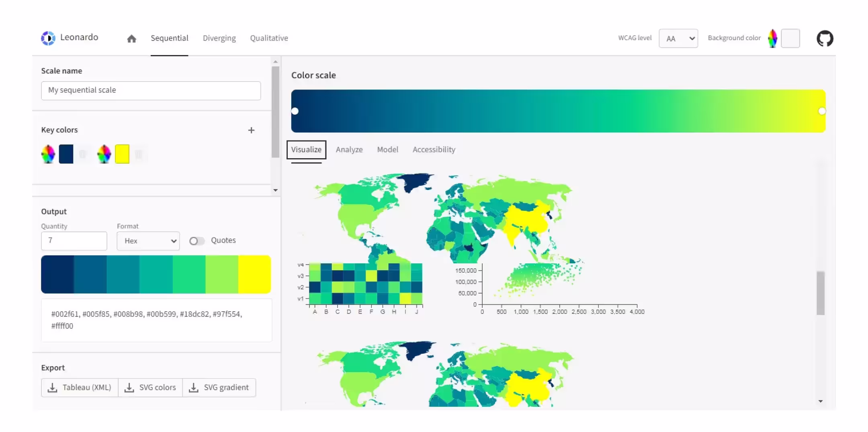Export the SVG gradient
Viewport: 868px width, 432px height.
[219, 387]
